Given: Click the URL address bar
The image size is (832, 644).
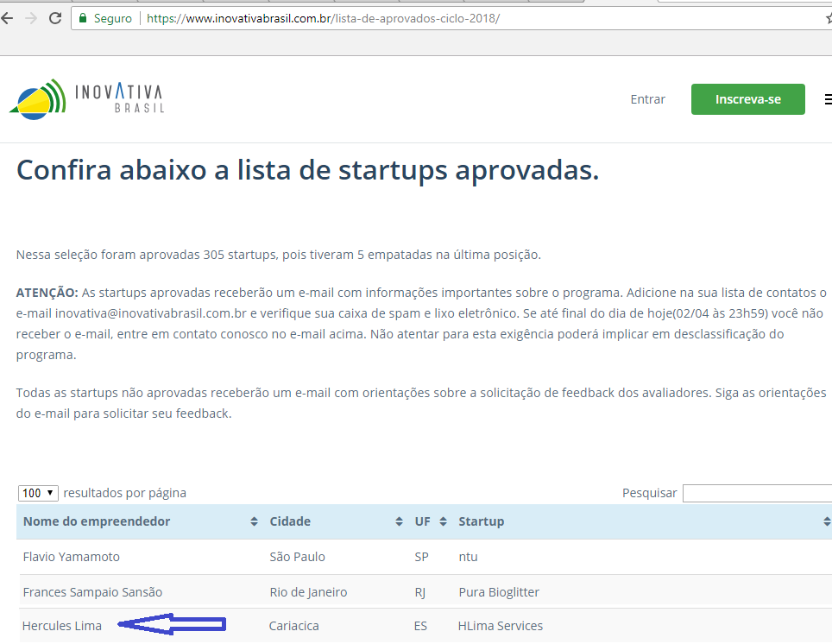Looking at the screenshot, I should [432, 18].
